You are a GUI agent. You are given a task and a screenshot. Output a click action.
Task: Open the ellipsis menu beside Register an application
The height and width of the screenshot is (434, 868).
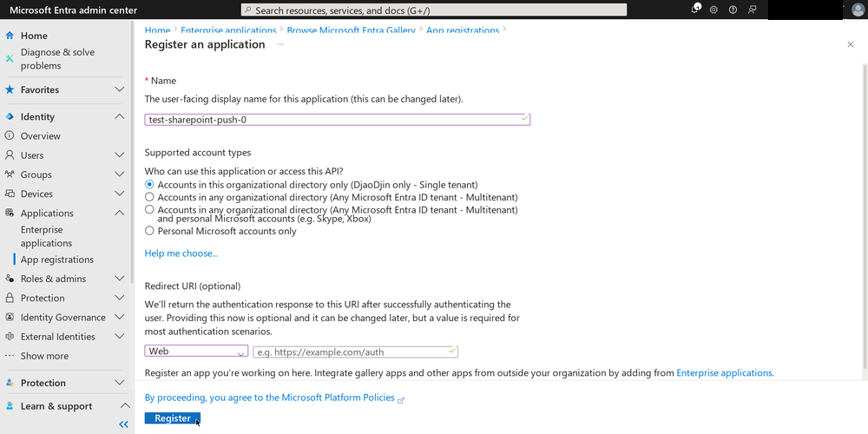[280, 44]
